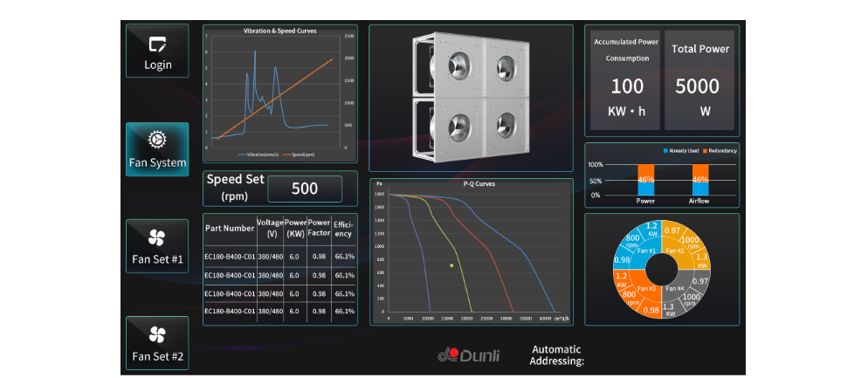Click the Power 46% bar
Screen dimensions: 868x378
click(x=646, y=180)
